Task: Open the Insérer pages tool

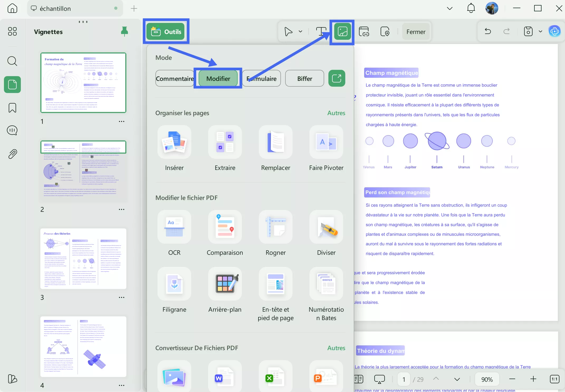Action: pos(174,142)
